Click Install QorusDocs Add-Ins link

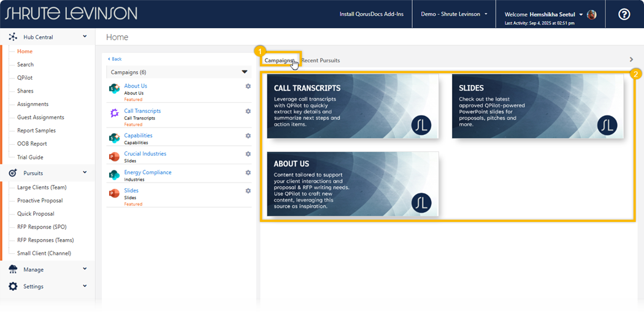click(371, 14)
